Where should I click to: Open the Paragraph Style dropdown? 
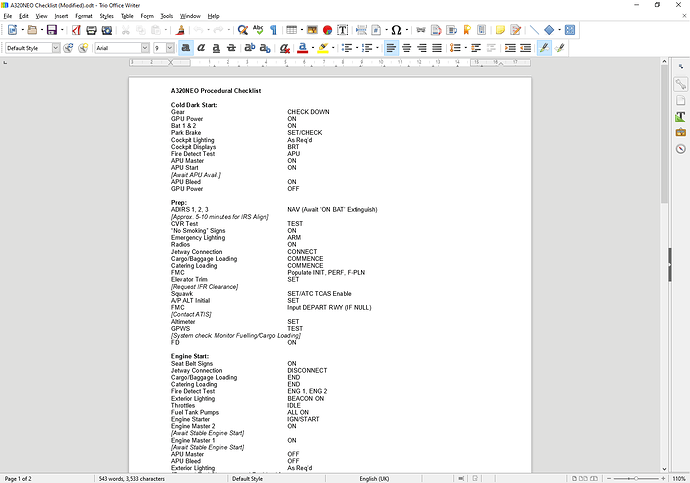click(x=56, y=48)
